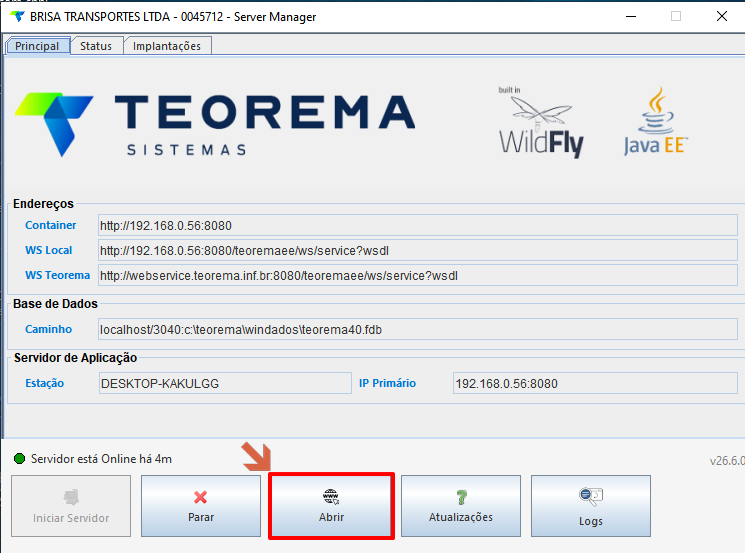Open the Implantações tab
Viewport: 745px width, 553px height.
tap(167, 46)
